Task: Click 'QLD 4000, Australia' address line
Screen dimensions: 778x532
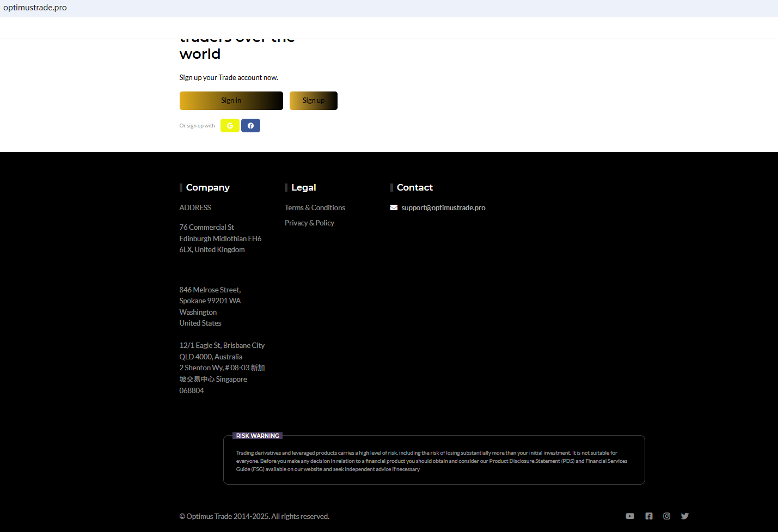Action: (x=211, y=357)
